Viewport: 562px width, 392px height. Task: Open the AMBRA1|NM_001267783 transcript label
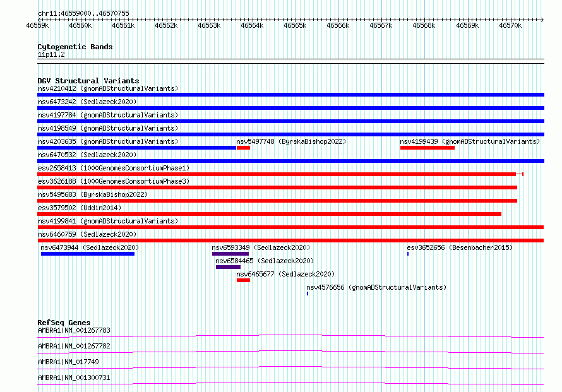point(74,330)
